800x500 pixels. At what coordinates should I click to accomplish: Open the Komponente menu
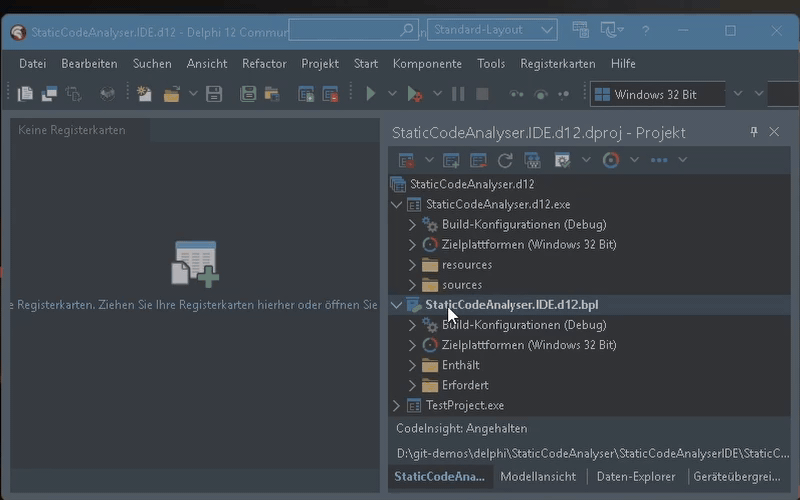tap(427, 64)
